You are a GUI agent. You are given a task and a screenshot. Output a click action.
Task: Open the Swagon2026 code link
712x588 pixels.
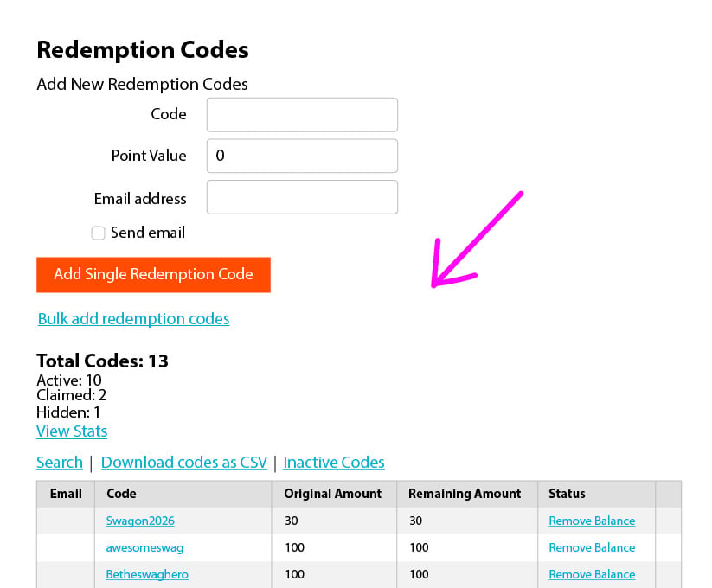pyautogui.click(x=140, y=521)
